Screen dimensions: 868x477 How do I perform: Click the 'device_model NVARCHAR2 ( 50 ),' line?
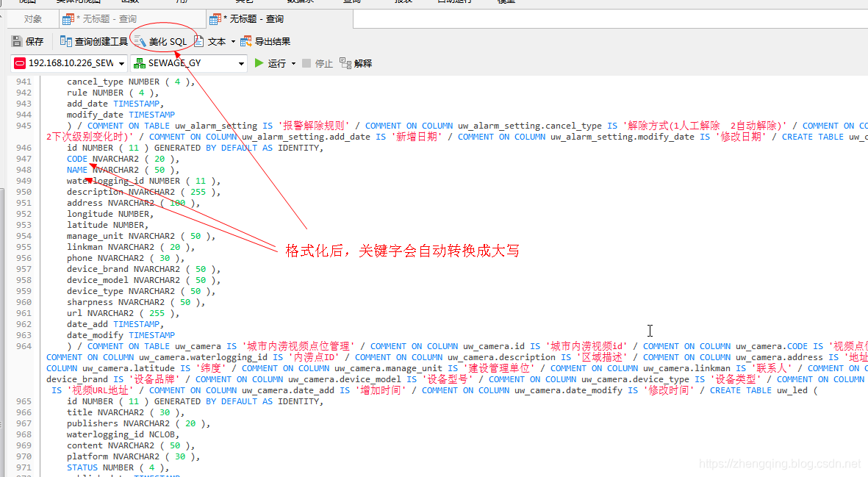tap(144, 281)
